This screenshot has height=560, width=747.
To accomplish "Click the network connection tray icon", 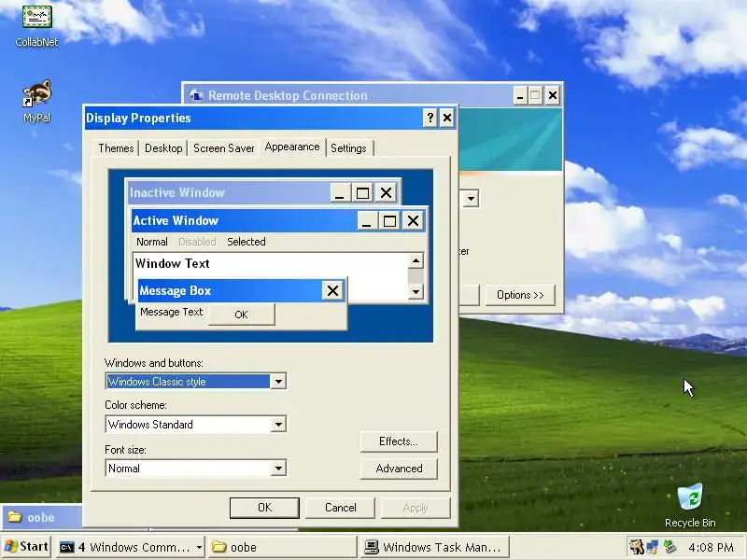I will point(653,547).
